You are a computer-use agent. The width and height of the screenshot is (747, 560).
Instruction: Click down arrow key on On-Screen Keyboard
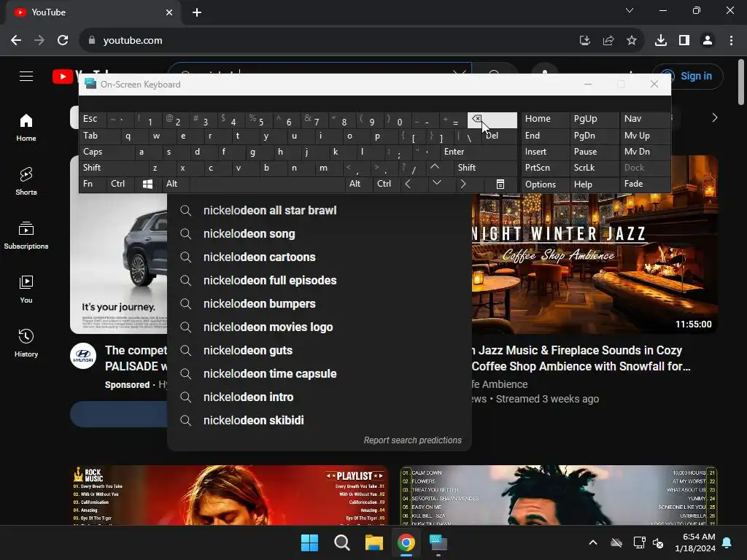(x=436, y=184)
